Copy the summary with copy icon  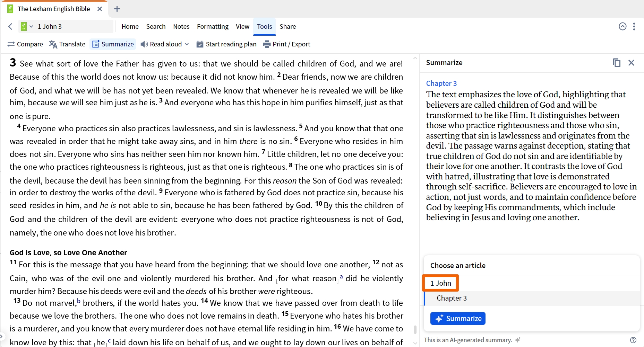coord(617,63)
